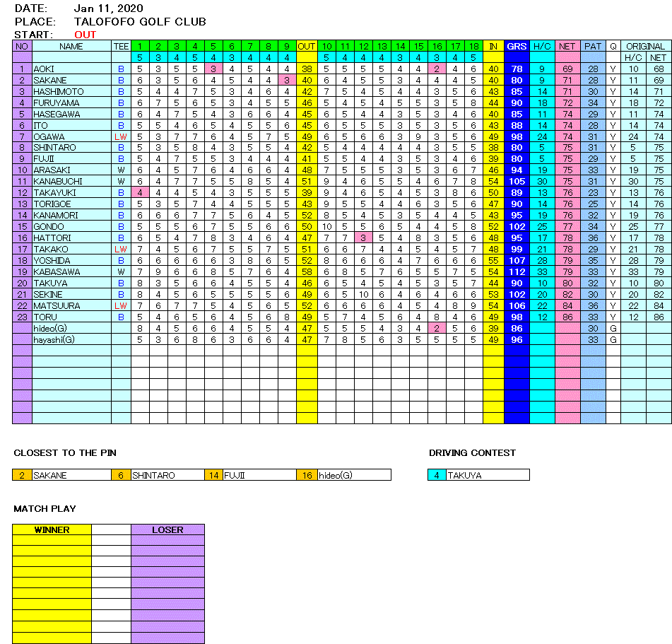The height and width of the screenshot is (644, 672).
Task: Click the yellow WINNER header cell
Action: (52, 529)
